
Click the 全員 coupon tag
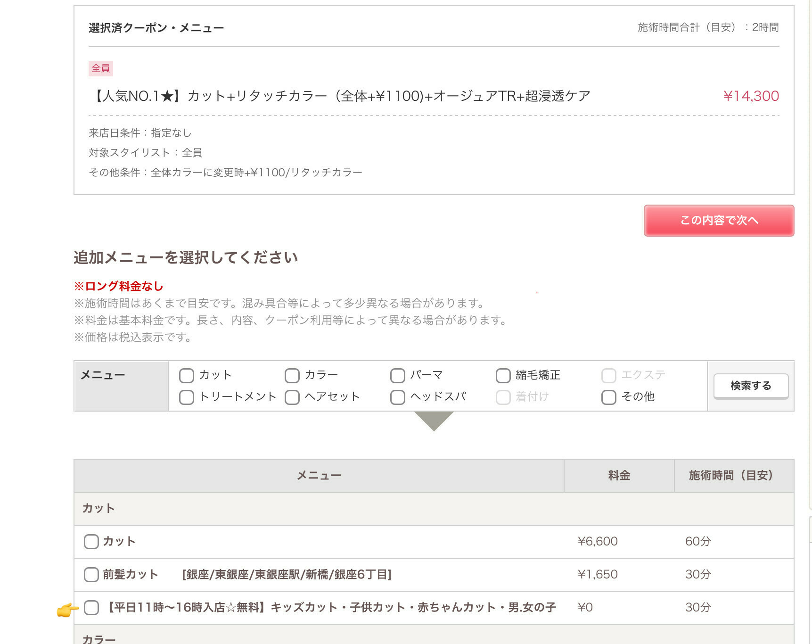pyautogui.click(x=100, y=68)
